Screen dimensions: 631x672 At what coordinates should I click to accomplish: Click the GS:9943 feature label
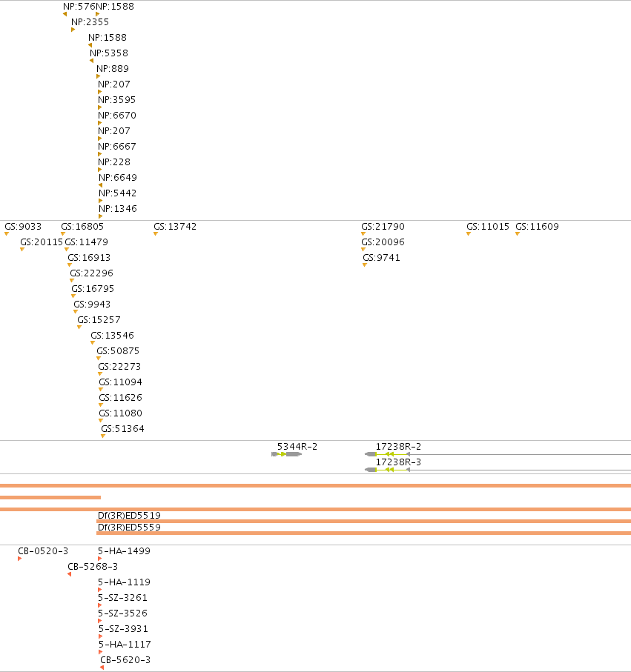click(92, 305)
